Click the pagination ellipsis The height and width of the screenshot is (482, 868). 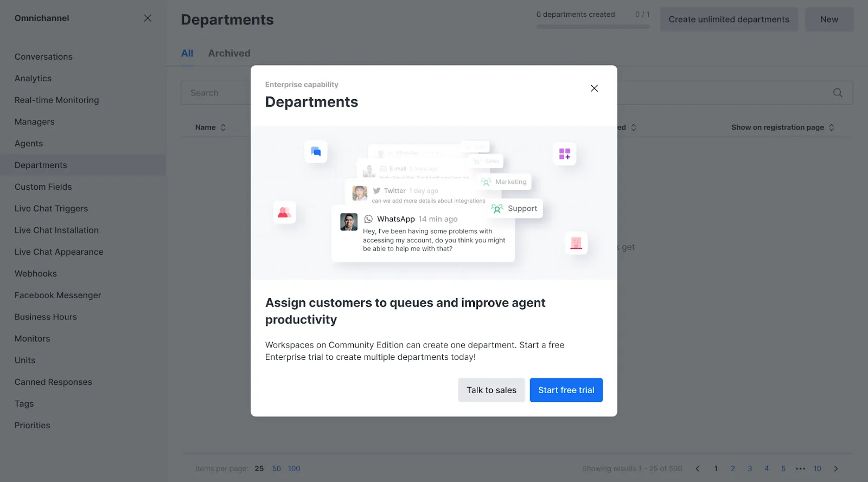[x=800, y=469]
